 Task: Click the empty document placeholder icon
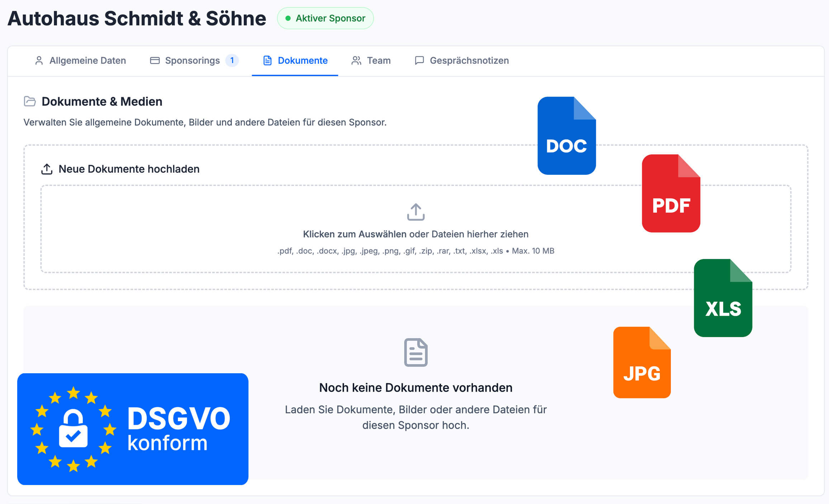tap(416, 352)
